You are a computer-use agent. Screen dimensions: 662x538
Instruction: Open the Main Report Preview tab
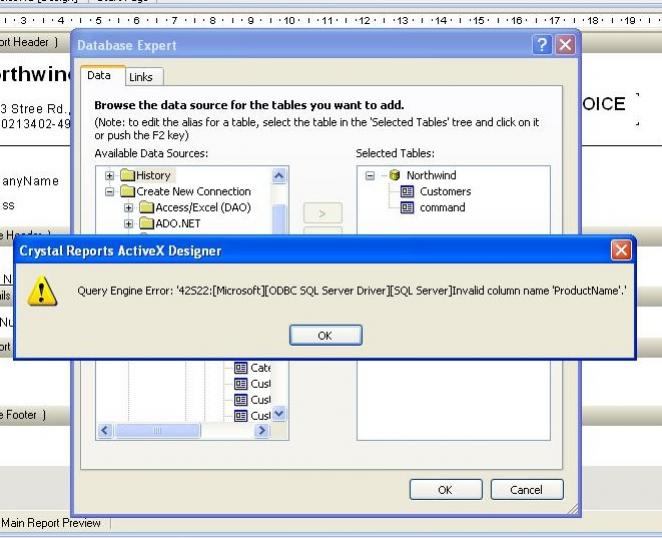coord(51,523)
